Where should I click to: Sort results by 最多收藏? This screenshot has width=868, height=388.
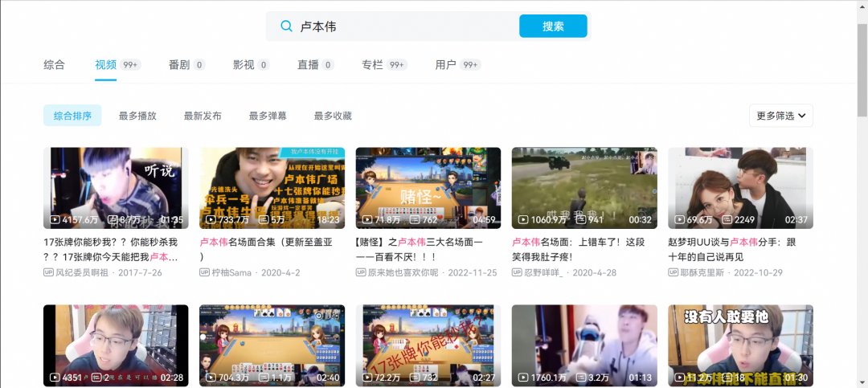333,116
